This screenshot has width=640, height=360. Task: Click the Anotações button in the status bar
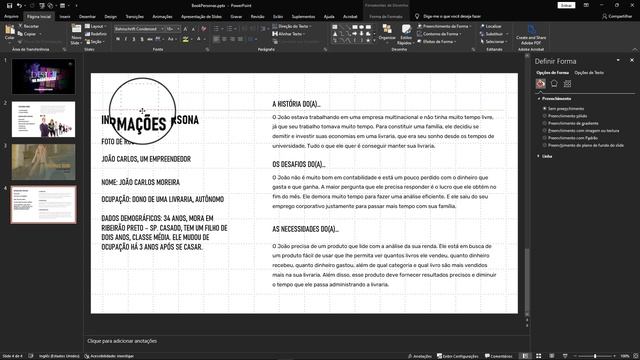[x=420, y=356]
